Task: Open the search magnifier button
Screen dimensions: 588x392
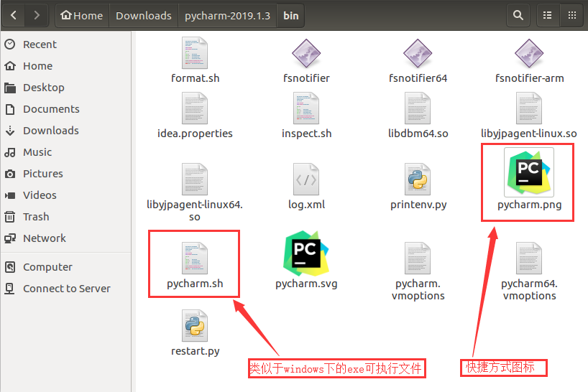Action: coord(518,15)
